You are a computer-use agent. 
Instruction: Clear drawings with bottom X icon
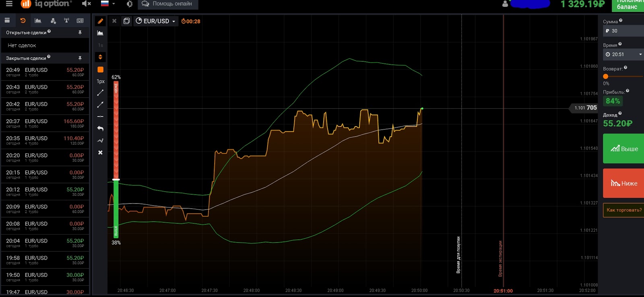[101, 152]
